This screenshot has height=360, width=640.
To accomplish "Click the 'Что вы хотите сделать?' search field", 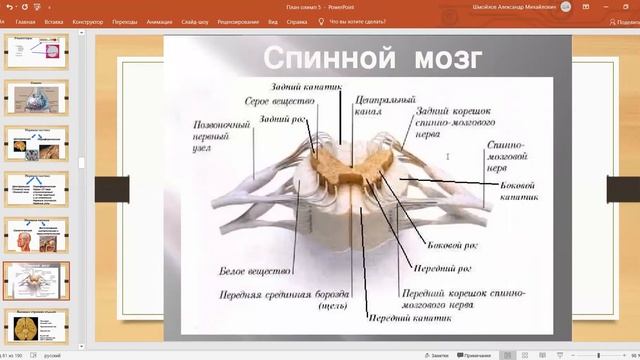I will tap(357, 22).
